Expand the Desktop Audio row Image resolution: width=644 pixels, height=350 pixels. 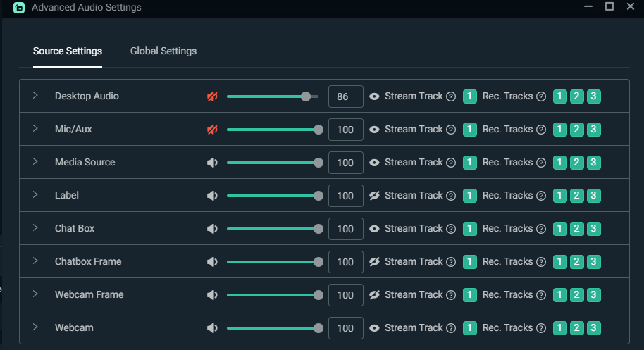tap(35, 96)
